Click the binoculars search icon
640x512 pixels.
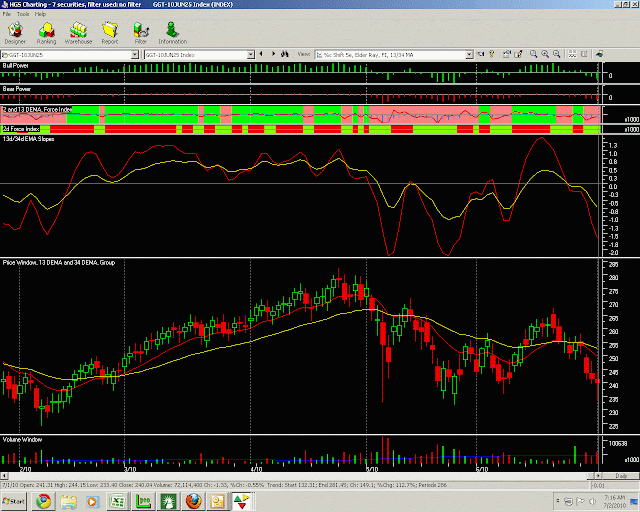[x=285, y=54]
